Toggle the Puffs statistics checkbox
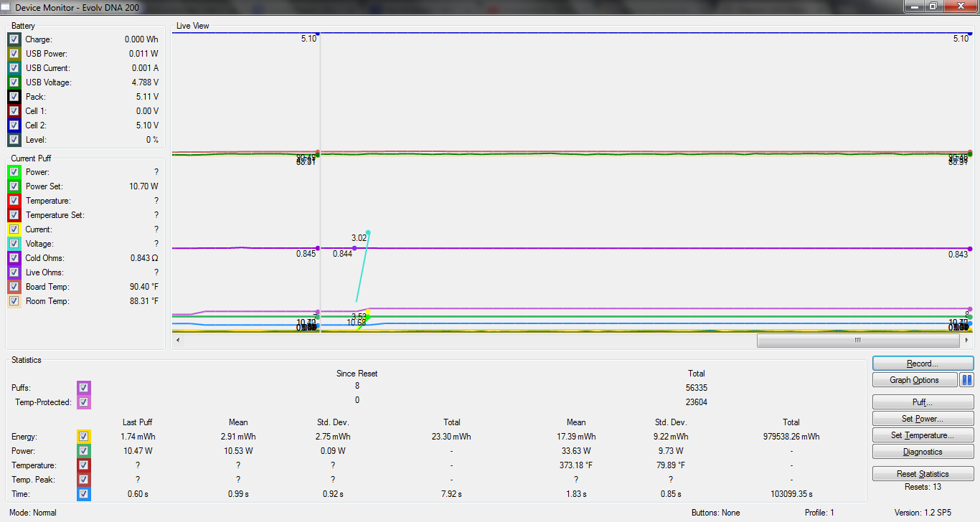This screenshot has height=522, width=980. (x=84, y=388)
